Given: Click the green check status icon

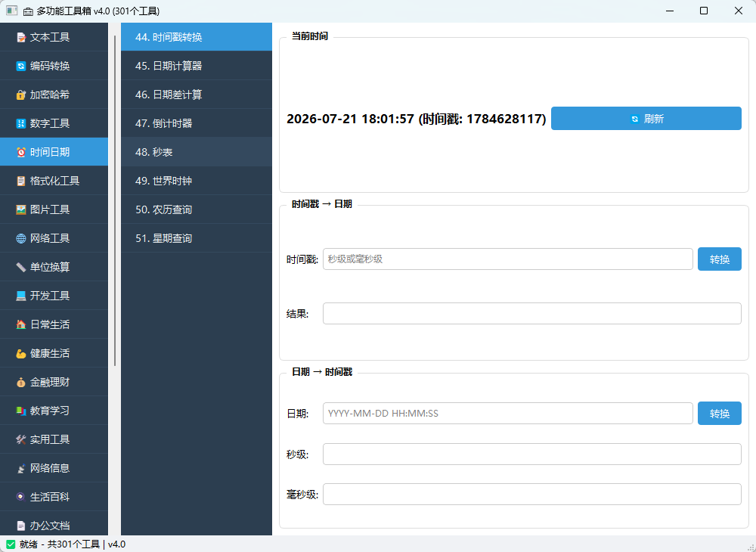Looking at the screenshot, I should coord(11,544).
